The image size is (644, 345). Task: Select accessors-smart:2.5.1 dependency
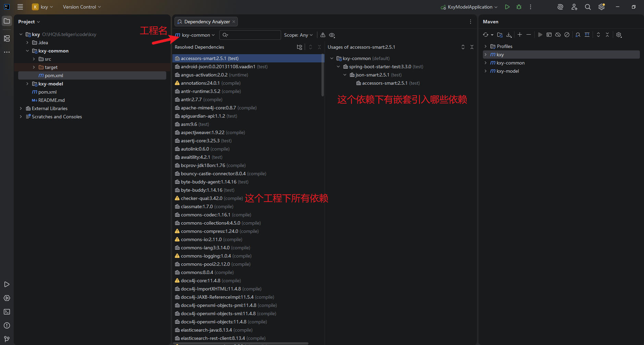pyautogui.click(x=248, y=58)
